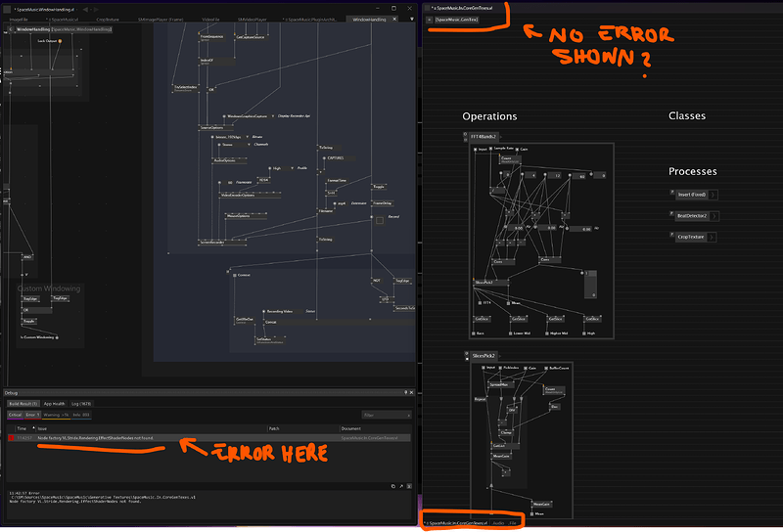Click the back arrow beside WindowHandling breadcrumb
The image size is (783, 532).
9,29
